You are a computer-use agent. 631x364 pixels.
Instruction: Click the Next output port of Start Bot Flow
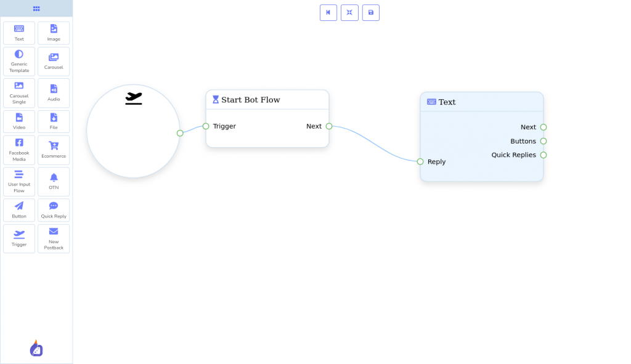tap(329, 126)
